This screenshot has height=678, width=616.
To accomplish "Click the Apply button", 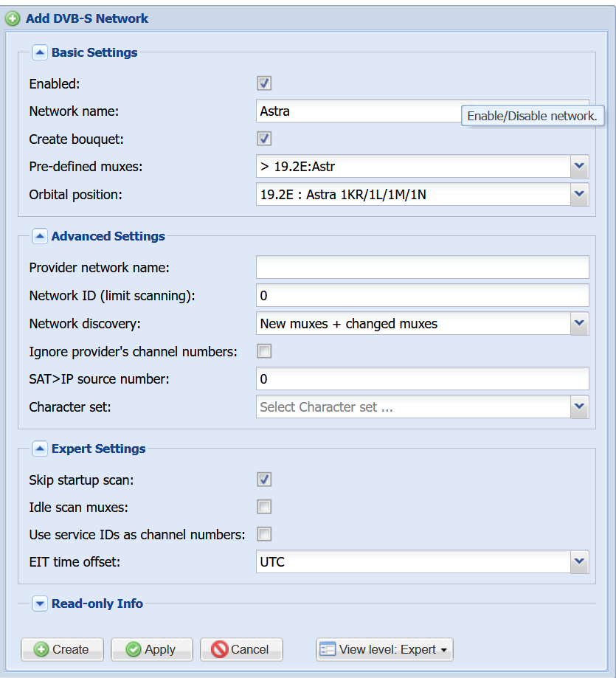I will pos(152,649).
